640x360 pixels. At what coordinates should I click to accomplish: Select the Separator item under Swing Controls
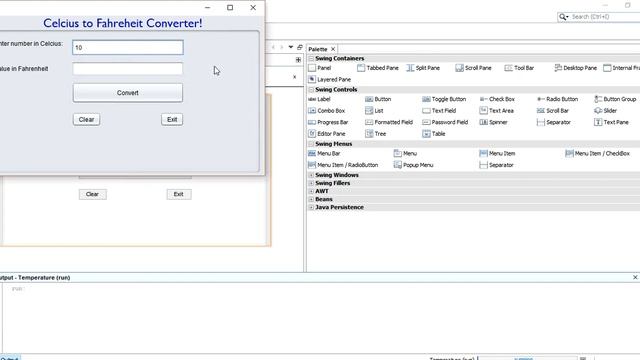point(554,122)
